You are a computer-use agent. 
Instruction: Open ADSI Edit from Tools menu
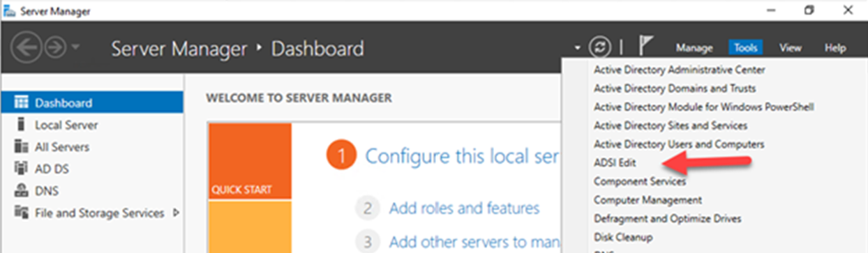(615, 162)
